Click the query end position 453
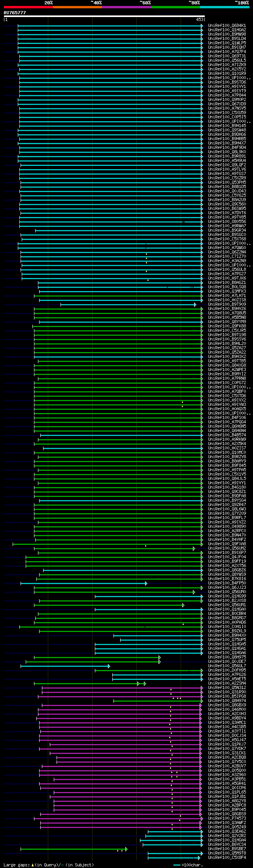 [x=200, y=19]
